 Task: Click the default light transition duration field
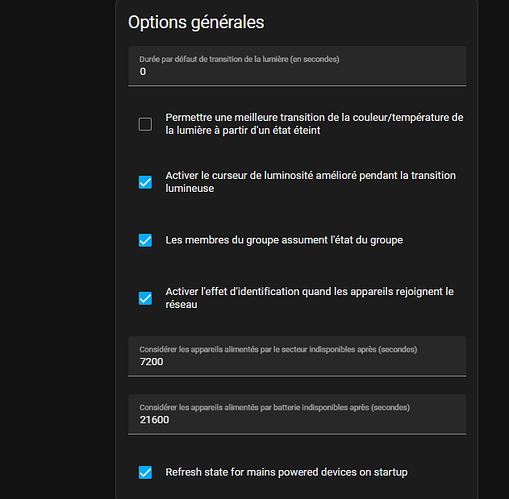coord(297,66)
